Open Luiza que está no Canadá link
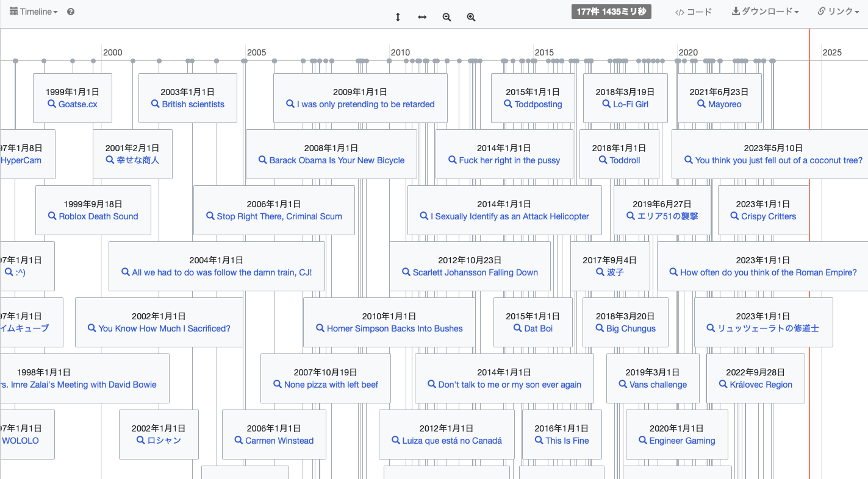Screen dimensions: 868x479 pyautogui.click(x=452, y=441)
